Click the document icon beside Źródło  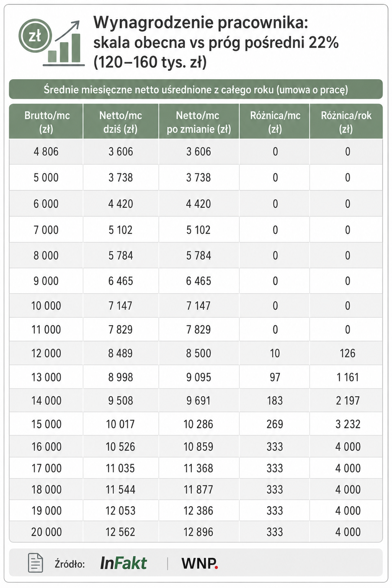[36, 563]
